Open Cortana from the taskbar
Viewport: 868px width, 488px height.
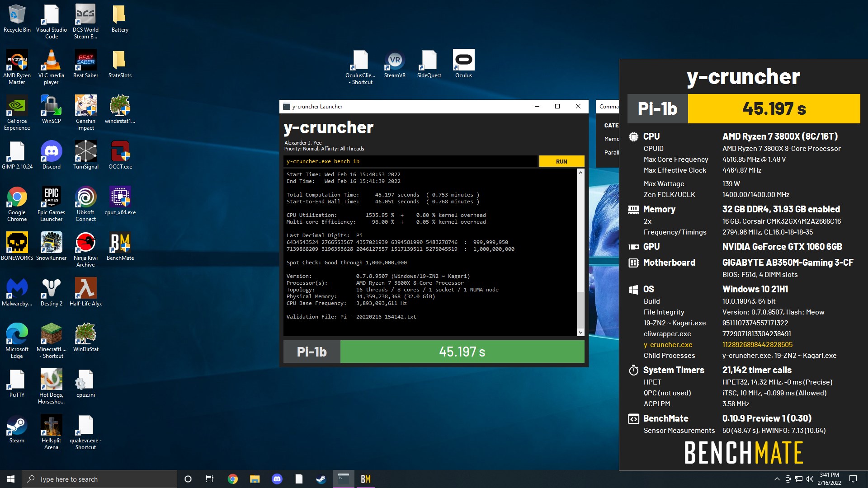tap(188, 479)
